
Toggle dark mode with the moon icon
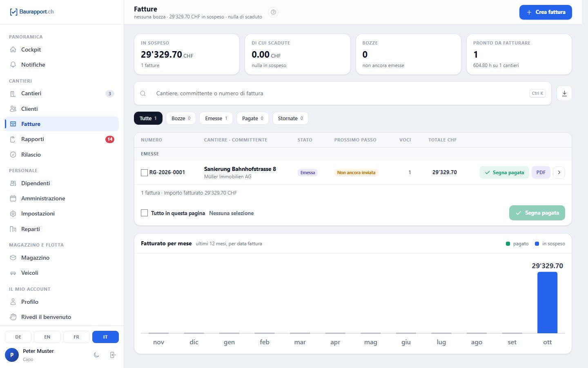point(96,355)
